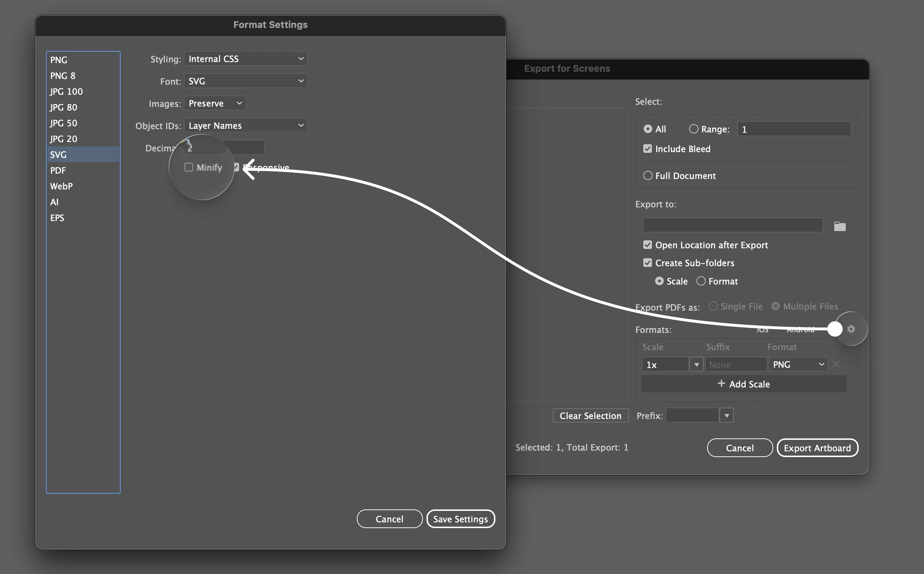
Task: Click the Export Artboard button
Action: click(x=817, y=448)
